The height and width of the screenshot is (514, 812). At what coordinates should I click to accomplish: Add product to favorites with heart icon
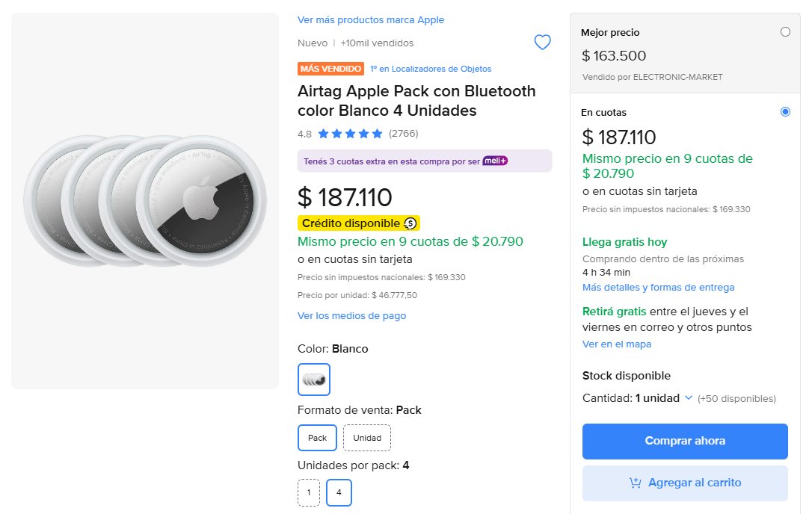[x=542, y=42]
